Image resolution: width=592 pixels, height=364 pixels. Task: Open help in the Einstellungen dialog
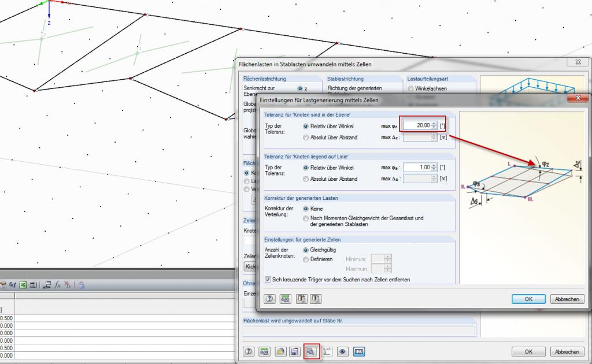click(269, 299)
